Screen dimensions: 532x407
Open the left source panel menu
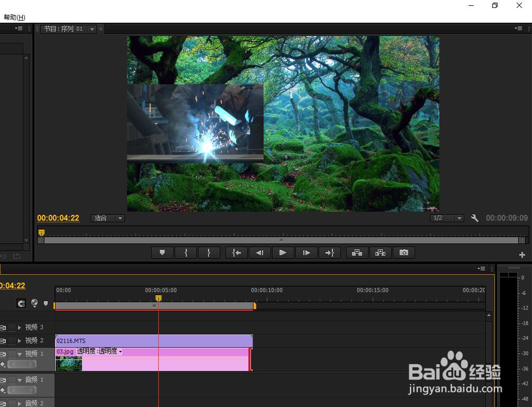[x=19, y=29]
